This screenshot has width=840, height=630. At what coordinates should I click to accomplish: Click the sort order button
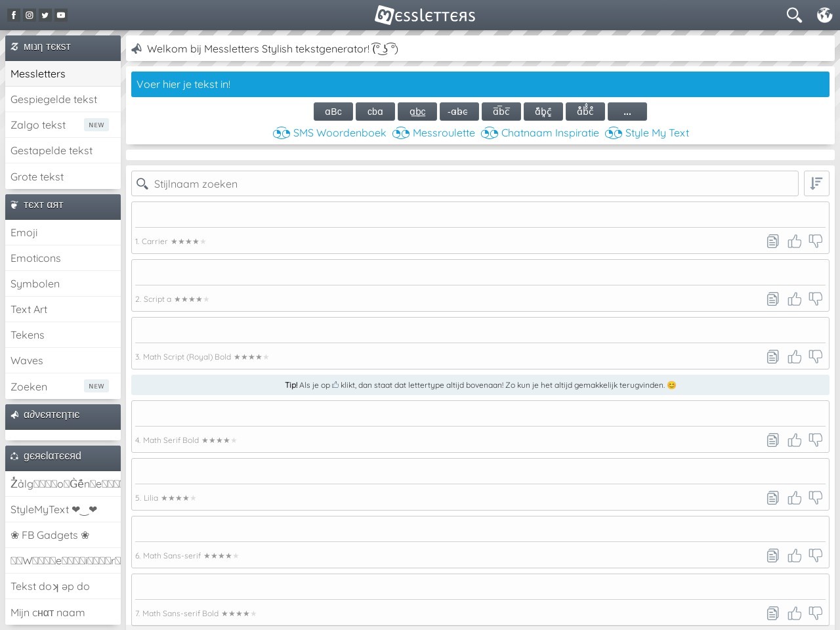point(816,184)
